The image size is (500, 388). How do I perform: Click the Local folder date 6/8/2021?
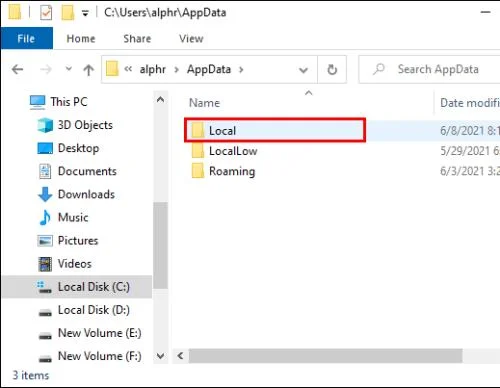[x=470, y=131]
